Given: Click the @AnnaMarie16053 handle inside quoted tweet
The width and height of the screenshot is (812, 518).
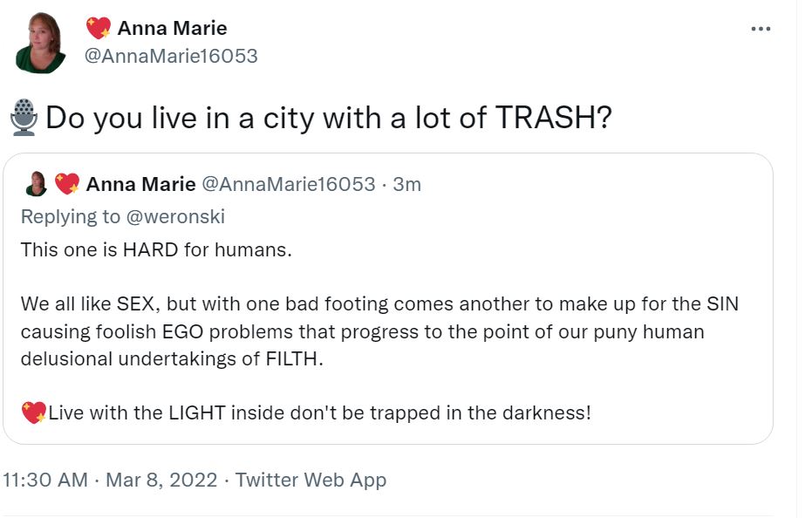Looking at the screenshot, I should point(289,184).
